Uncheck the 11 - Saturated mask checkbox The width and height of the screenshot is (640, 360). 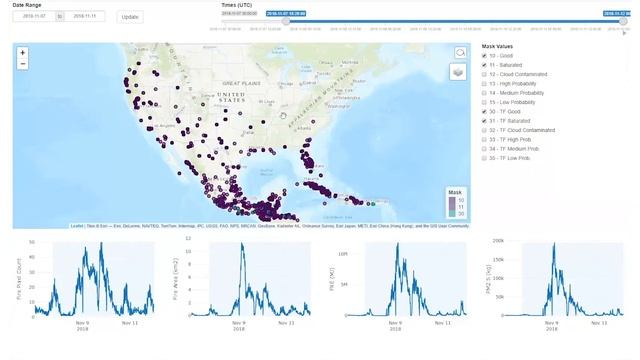tap(484, 65)
